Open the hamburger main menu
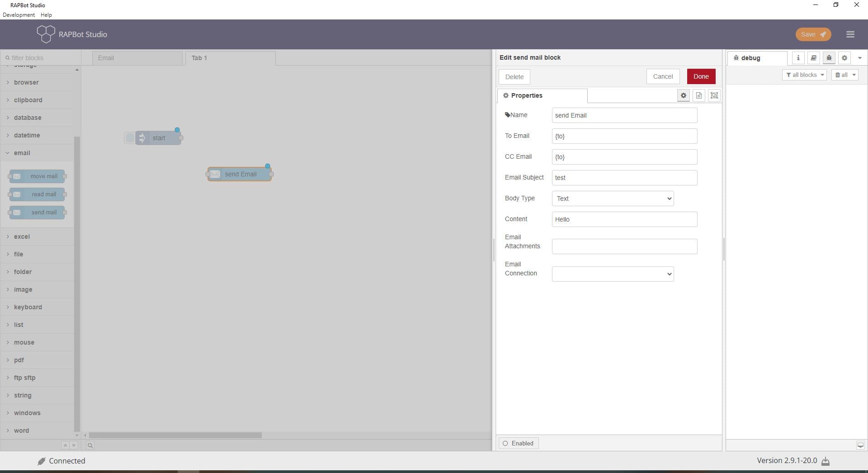 coord(850,34)
